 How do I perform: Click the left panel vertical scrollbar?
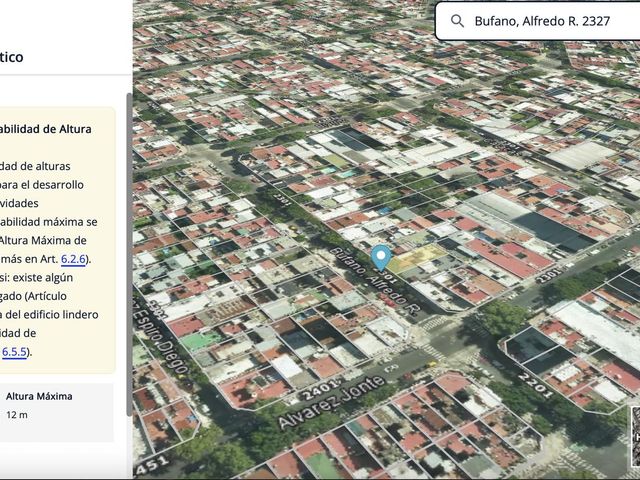point(129,253)
